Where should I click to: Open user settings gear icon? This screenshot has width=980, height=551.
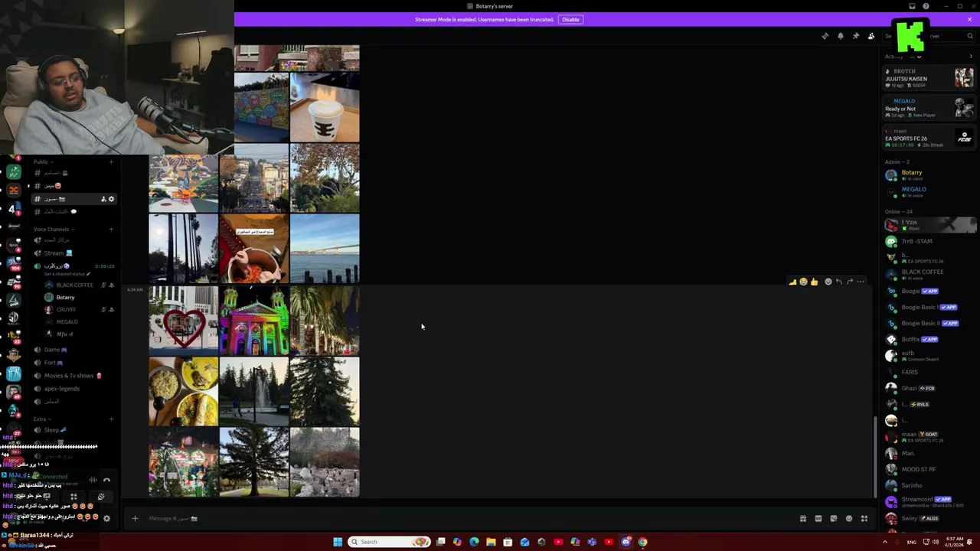[x=106, y=518]
